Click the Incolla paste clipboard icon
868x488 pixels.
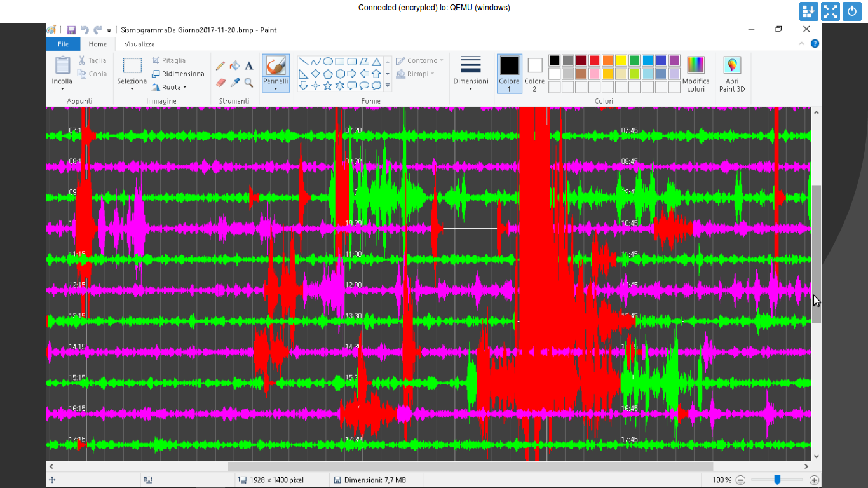(62, 65)
